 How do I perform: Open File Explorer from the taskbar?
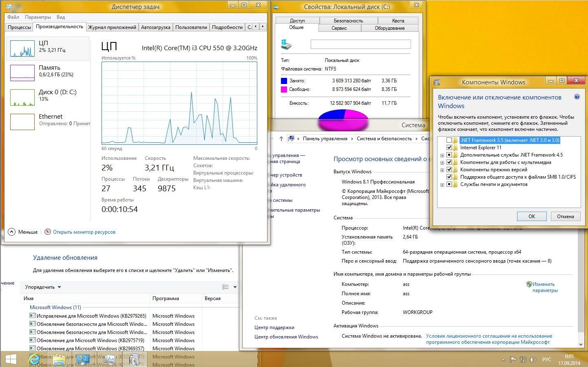point(59,359)
